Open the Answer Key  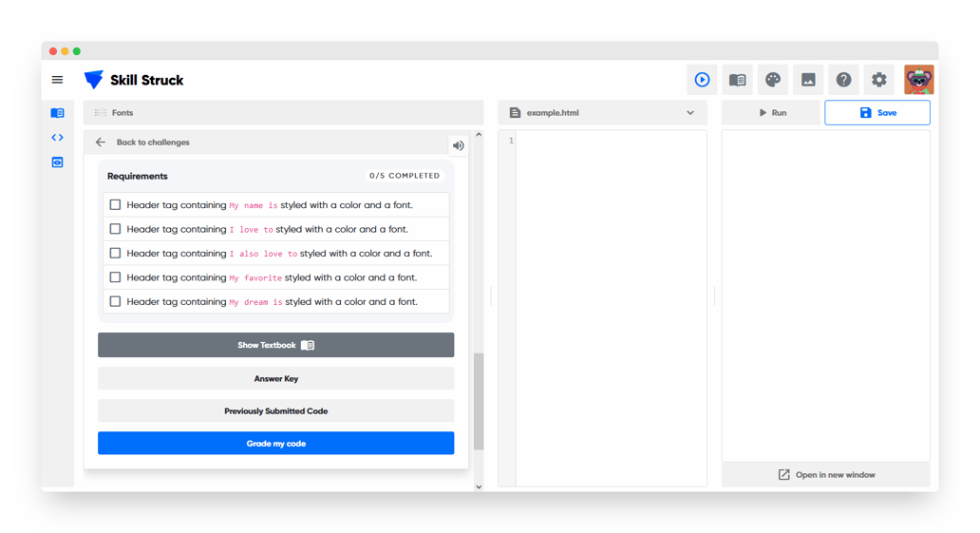coord(275,379)
